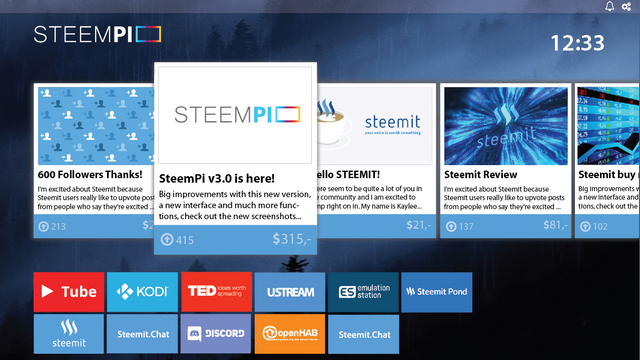The image size is (640, 360).
Task: Click the 12:33 clock
Action: (578, 43)
